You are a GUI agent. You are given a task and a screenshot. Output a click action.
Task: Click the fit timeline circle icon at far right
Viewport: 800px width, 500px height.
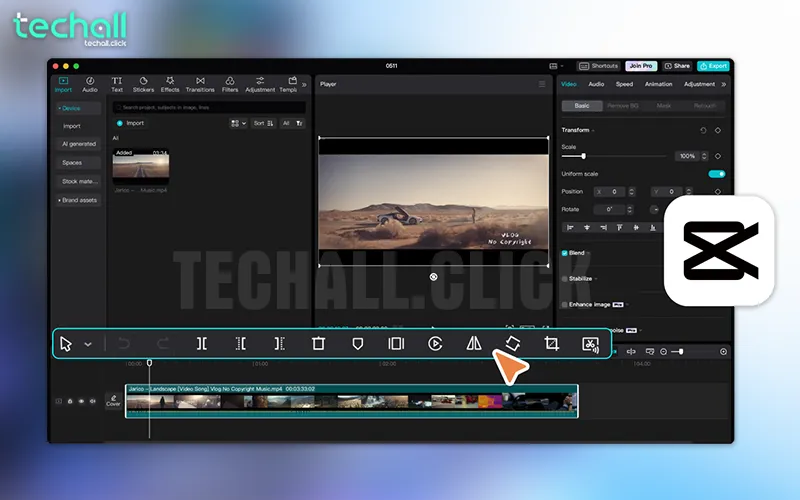coord(723,352)
